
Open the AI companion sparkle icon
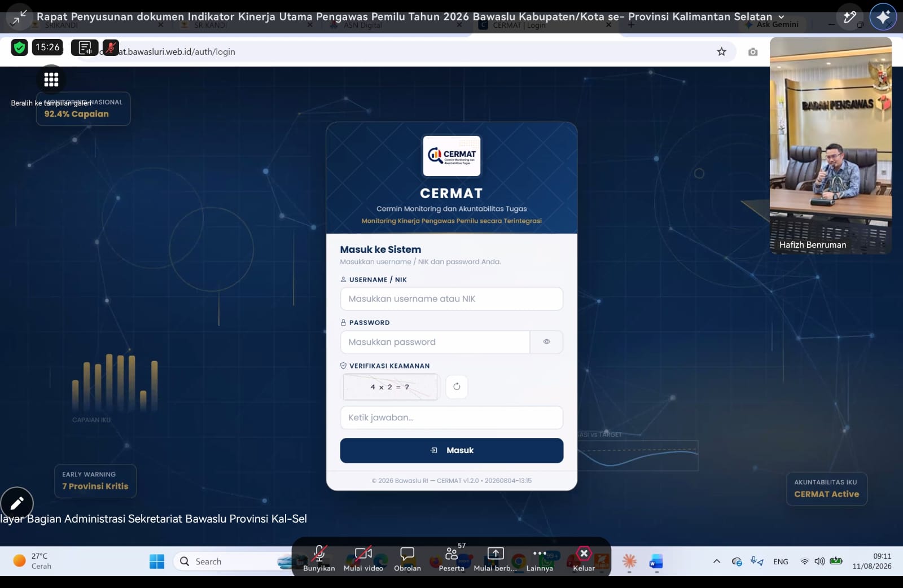pos(883,17)
